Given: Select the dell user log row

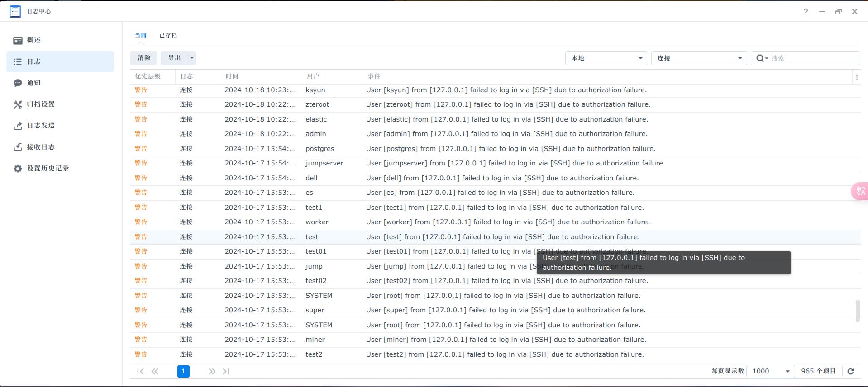Looking at the screenshot, I should tap(495, 178).
